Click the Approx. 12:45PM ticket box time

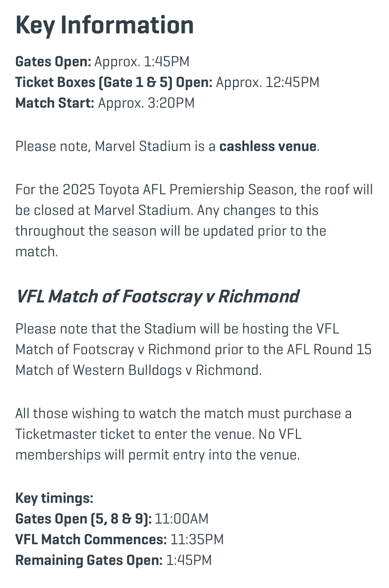coord(267,82)
